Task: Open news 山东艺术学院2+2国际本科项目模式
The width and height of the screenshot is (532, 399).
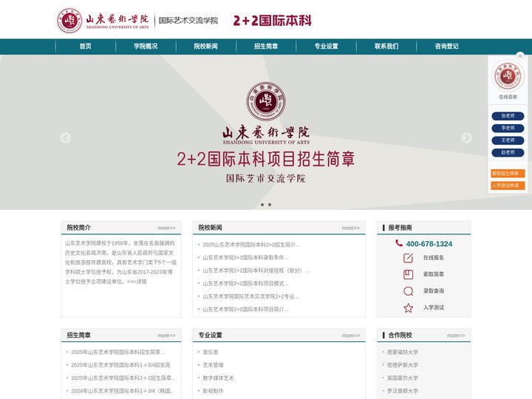Action: (x=245, y=283)
